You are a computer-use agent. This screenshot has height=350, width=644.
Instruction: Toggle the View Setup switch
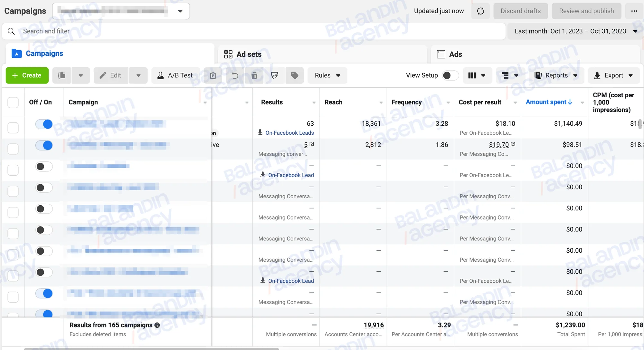click(450, 75)
